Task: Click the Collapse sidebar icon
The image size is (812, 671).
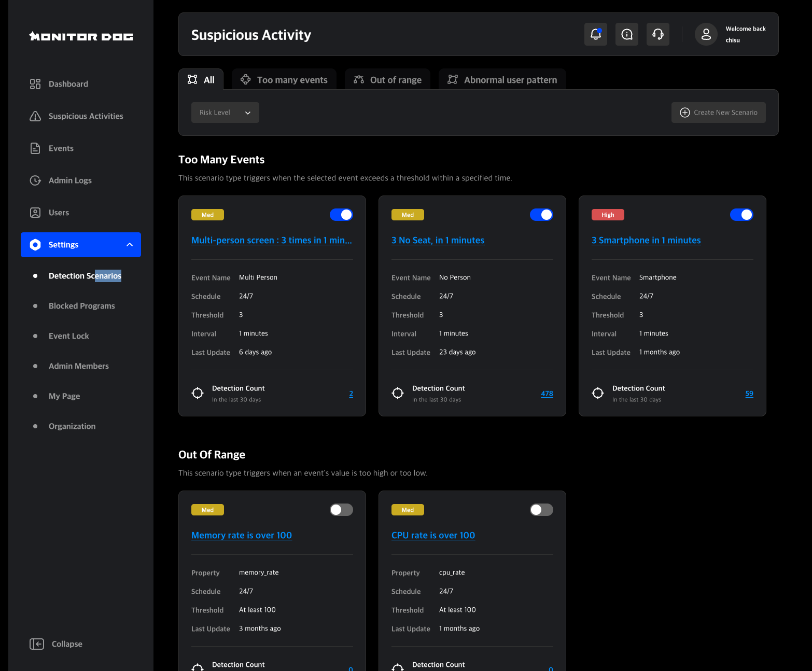Action: (37, 644)
